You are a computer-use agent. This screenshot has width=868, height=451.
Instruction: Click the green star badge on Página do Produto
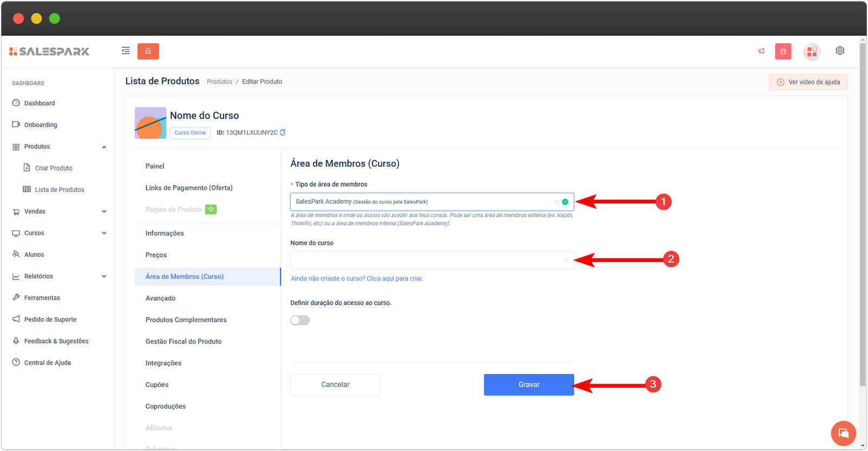[x=211, y=209]
